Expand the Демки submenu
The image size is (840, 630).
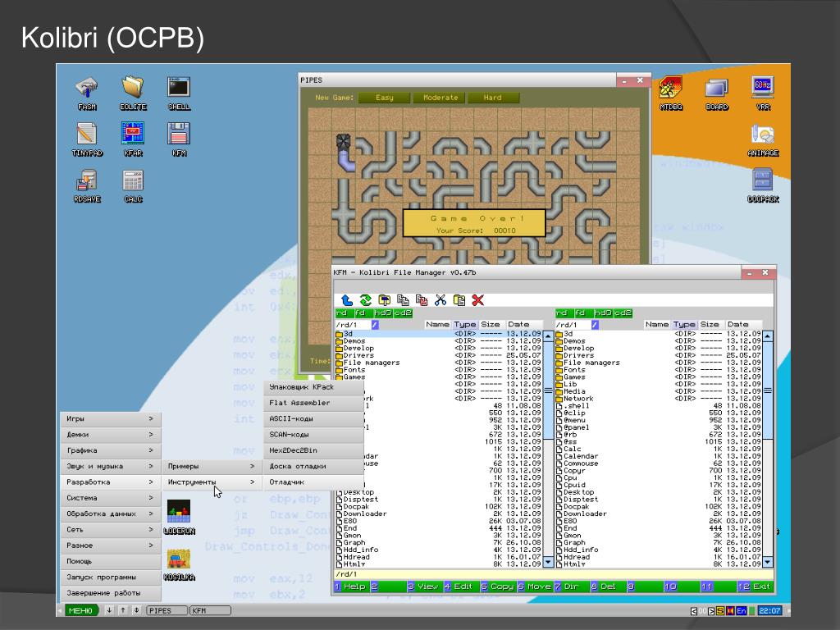tap(111, 435)
